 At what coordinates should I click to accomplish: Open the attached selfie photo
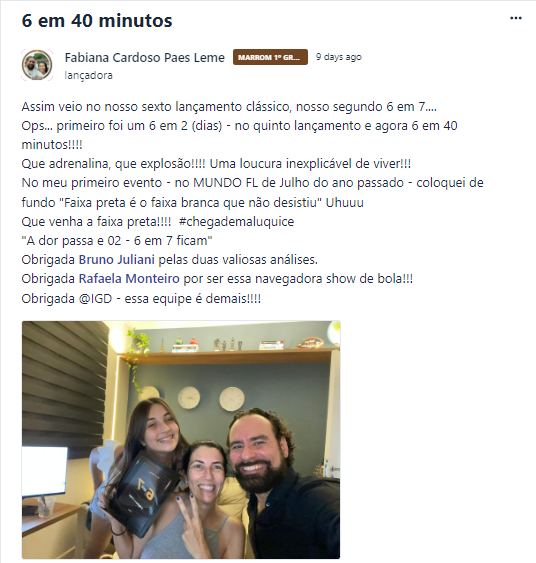click(181, 439)
